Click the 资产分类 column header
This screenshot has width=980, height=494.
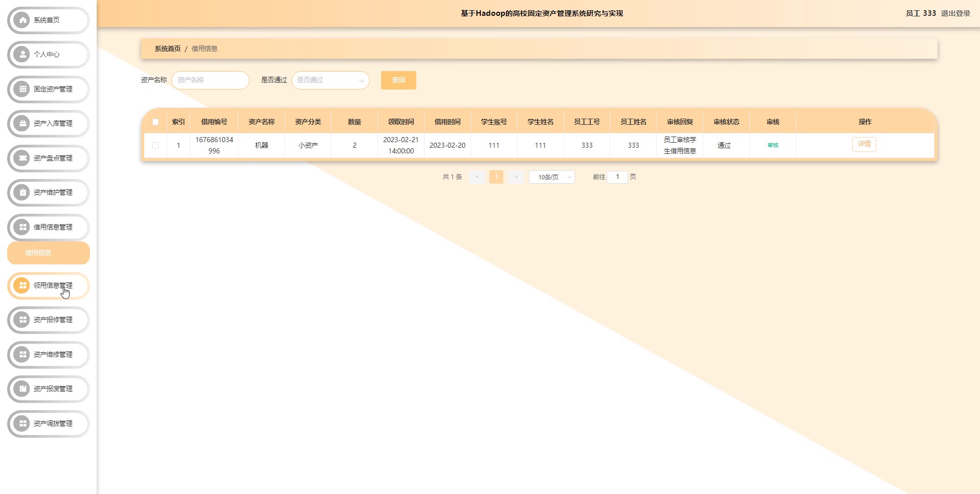click(x=308, y=122)
